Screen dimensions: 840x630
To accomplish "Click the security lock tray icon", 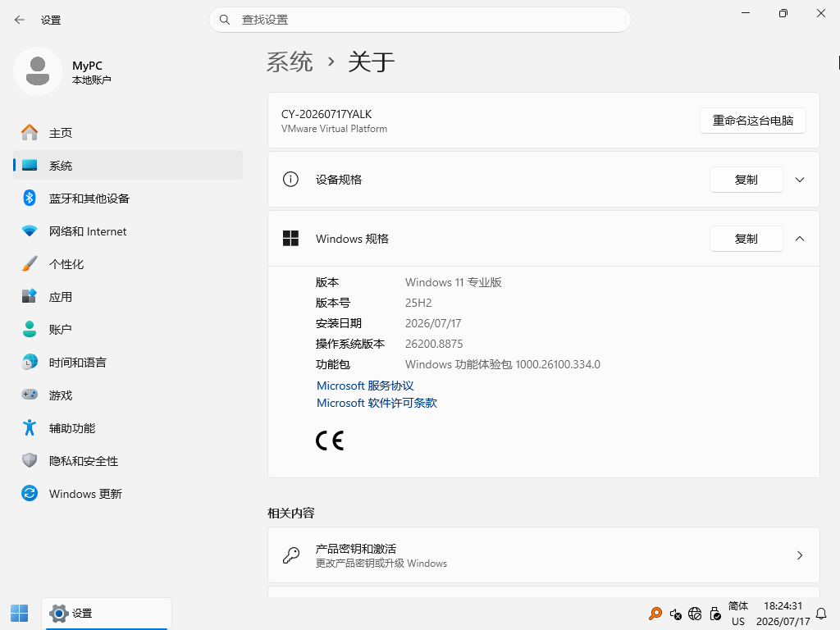I will pos(715,614).
